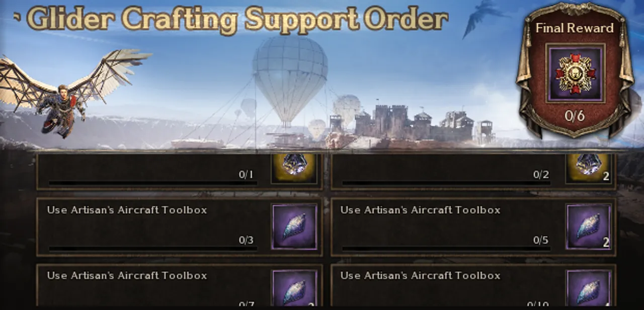Click the Glider Crafting Support Order title
The height and width of the screenshot is (310, 644).
[237, 20]
